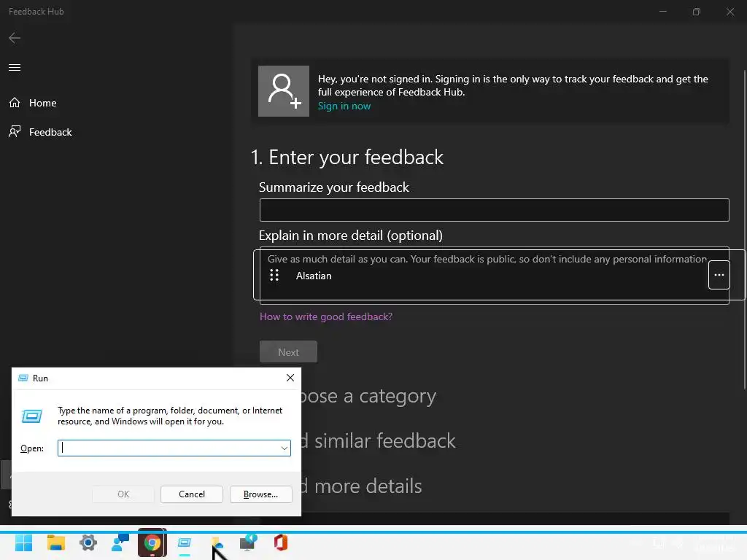This screenshot has width=747, height=560.
Task: Click the Sign in now link
Action: [x=344, y=106]
